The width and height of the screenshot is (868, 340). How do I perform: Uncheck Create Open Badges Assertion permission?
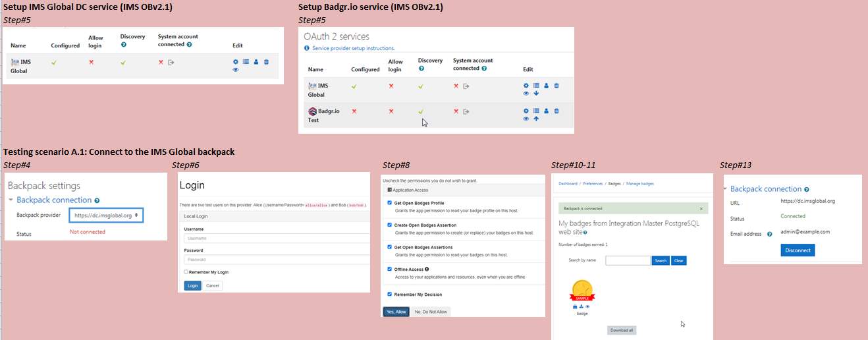[x=389, y=225]
